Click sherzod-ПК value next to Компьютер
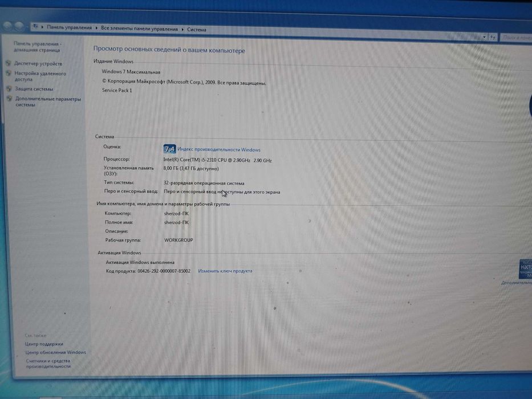The height and width of the screenshot is (399, 532). point(176,214)
